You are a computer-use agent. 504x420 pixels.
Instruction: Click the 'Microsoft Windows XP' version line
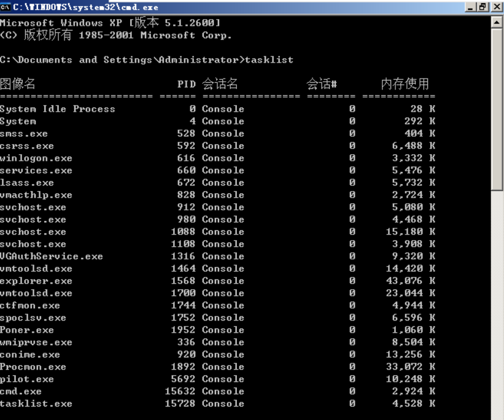(x=110, y=23)
